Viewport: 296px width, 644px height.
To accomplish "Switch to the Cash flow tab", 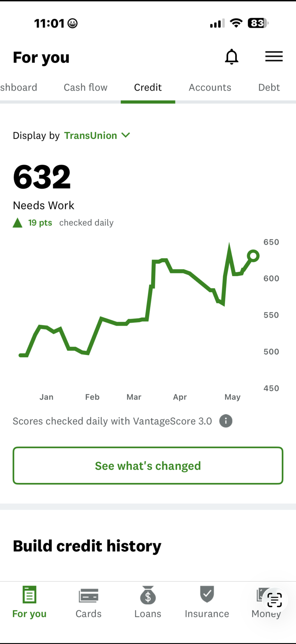I will tap(85, 88).
